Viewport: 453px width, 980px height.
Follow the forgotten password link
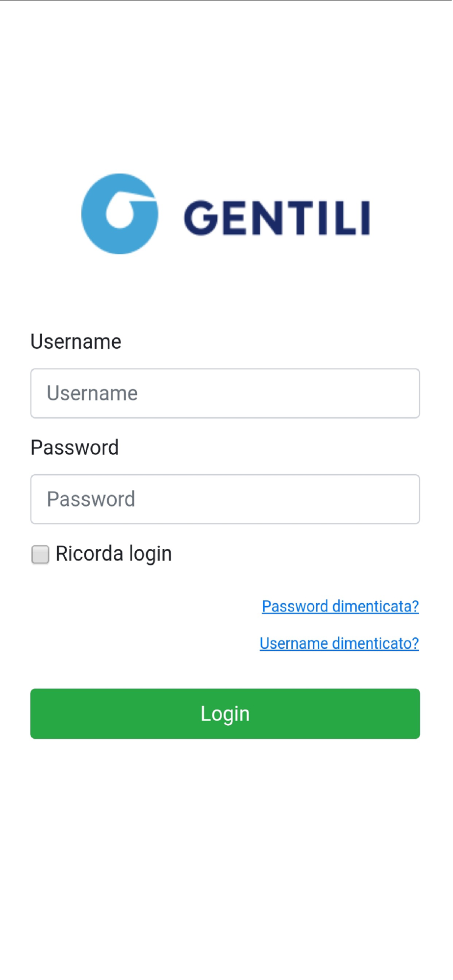tap(340, 606)
